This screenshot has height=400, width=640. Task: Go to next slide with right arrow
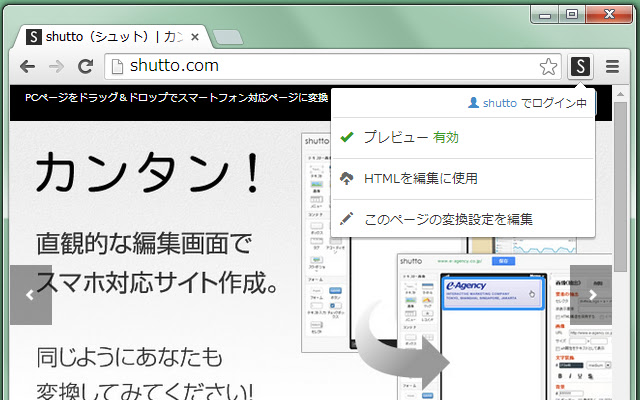(x=591, y=295)
